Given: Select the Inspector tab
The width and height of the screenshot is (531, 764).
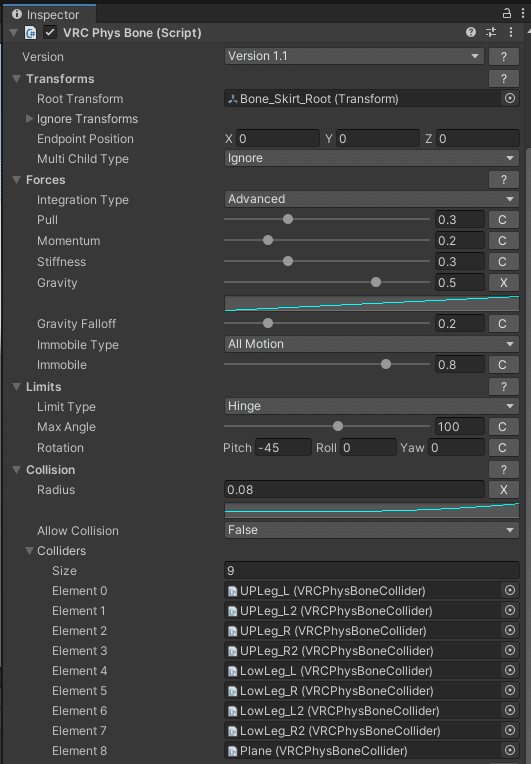Looking at the screenshot, I should coord(50,14).
